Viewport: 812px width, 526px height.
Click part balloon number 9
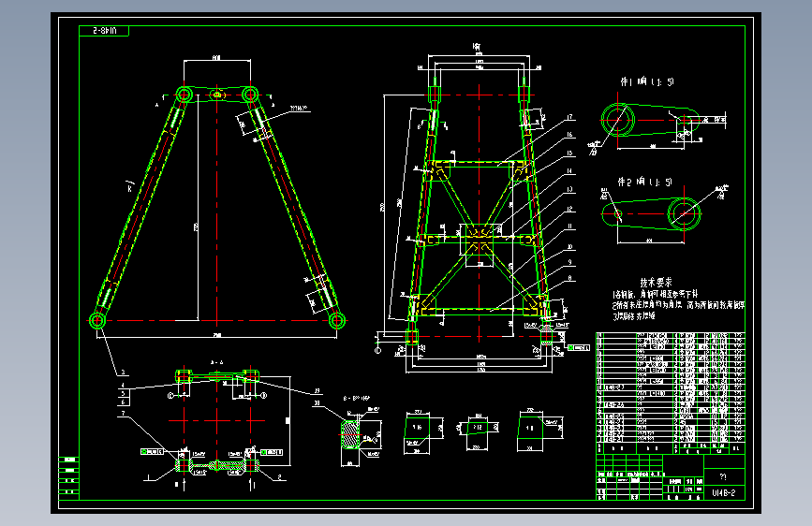pos(569,262)
